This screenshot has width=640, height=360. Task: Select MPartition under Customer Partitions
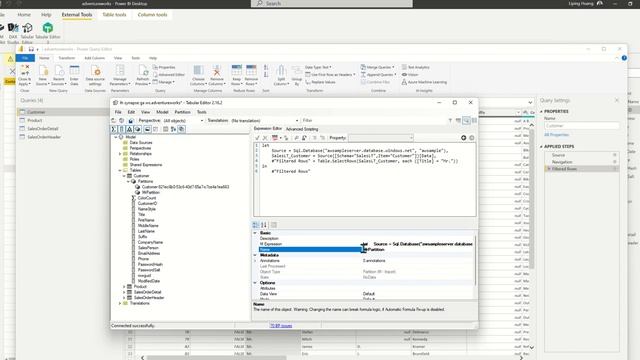click(x=150, y=192)
